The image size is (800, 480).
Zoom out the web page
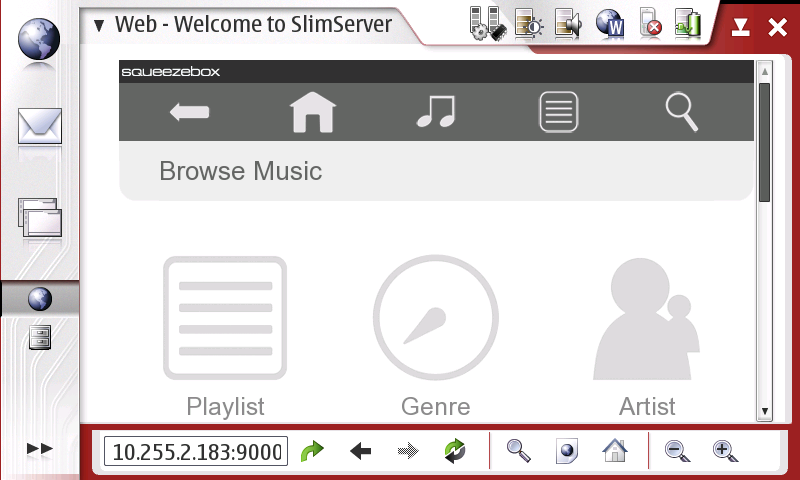pos(678,451)
